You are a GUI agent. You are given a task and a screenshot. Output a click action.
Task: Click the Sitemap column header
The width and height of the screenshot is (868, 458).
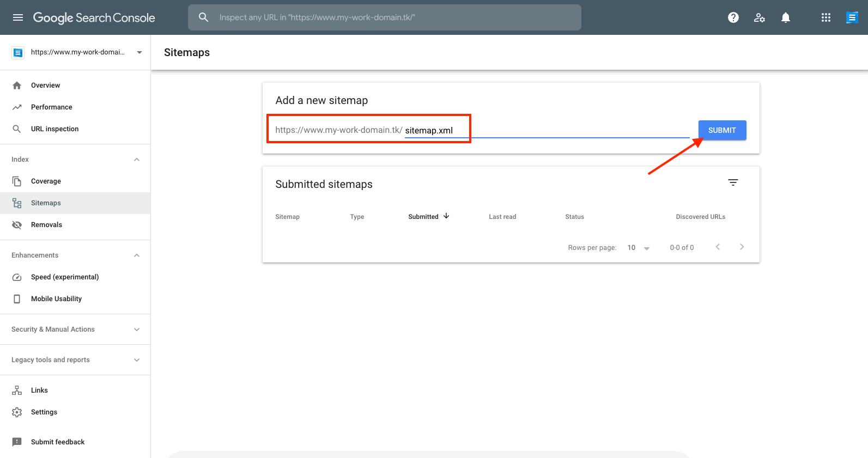[x=288, y=217]
